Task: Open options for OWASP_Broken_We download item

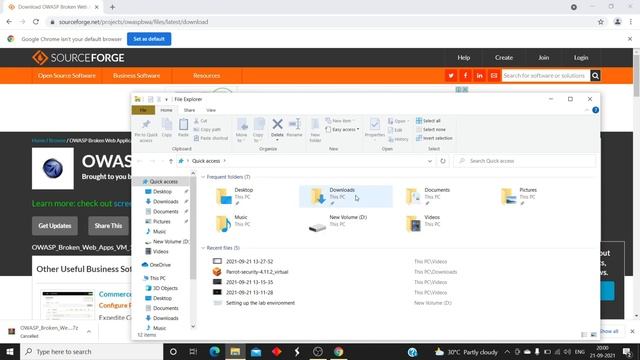Action: point(89,331)
